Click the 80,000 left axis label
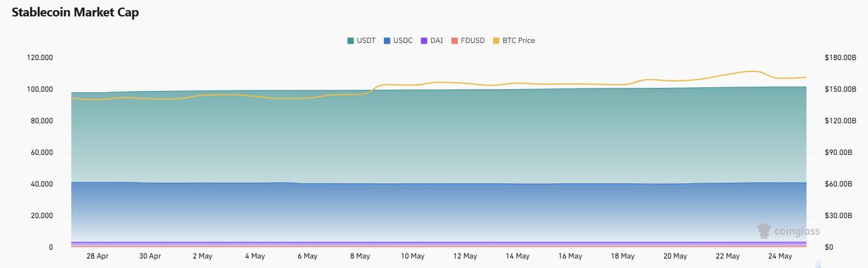The image size is (868, 268). pos(42,121)
